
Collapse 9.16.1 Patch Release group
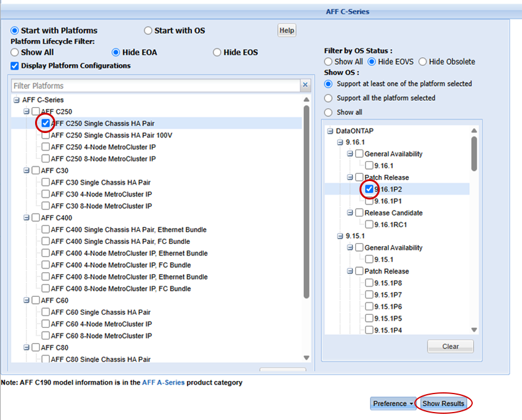point(350,177)
